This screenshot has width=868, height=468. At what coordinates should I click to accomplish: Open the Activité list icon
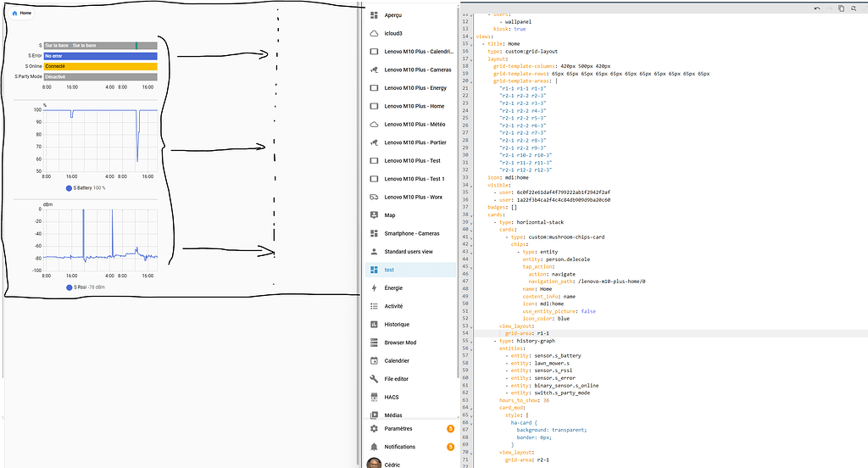point(374,306)
